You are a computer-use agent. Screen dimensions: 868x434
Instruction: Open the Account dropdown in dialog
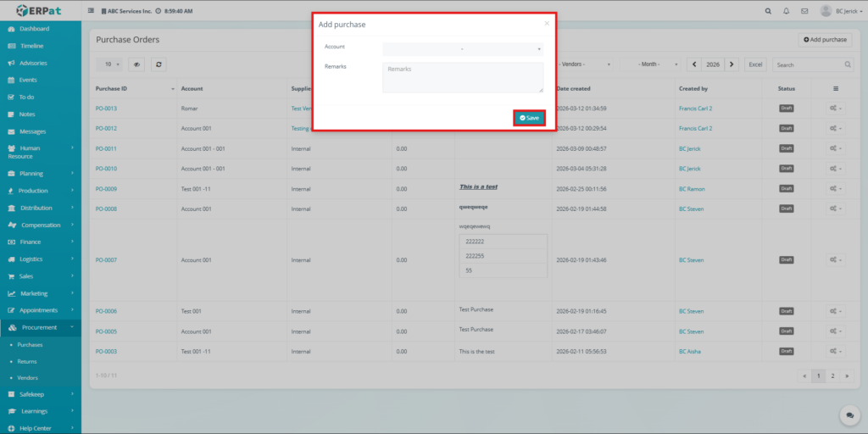tap(462, 49)
